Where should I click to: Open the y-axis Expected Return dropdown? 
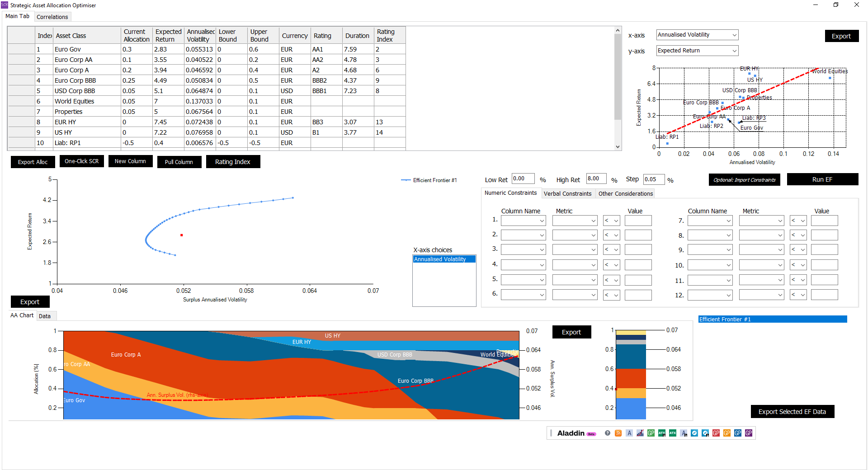click(x=697, y=50)
